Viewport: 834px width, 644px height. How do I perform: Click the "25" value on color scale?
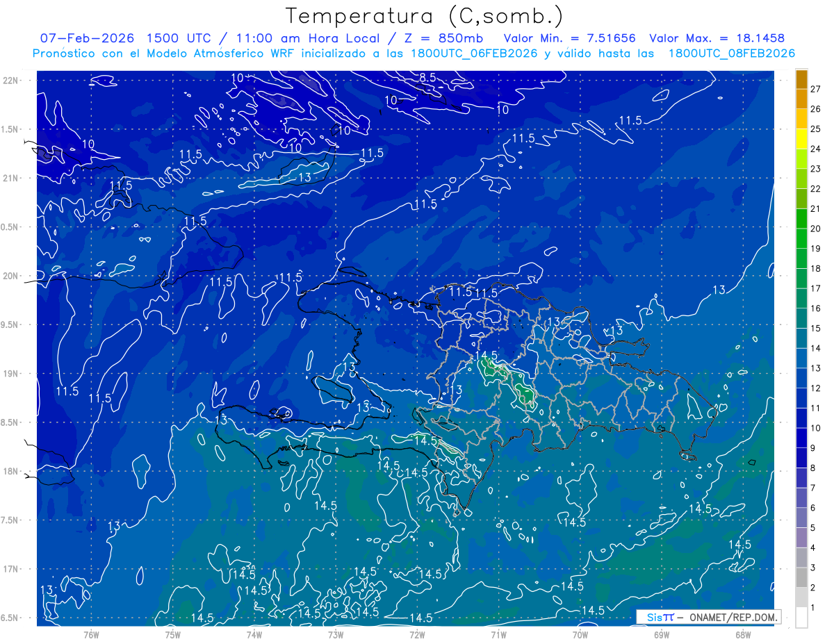pyautogui.click(x=816, y=129)
